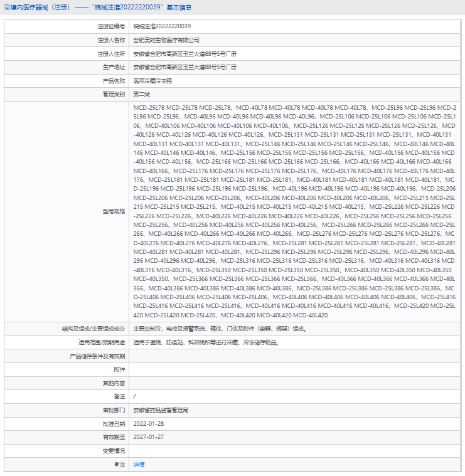This screenshot has height=476, width=465.
Task: Click the 产品储存条件及有效期 label
Action: click(97, 356)
